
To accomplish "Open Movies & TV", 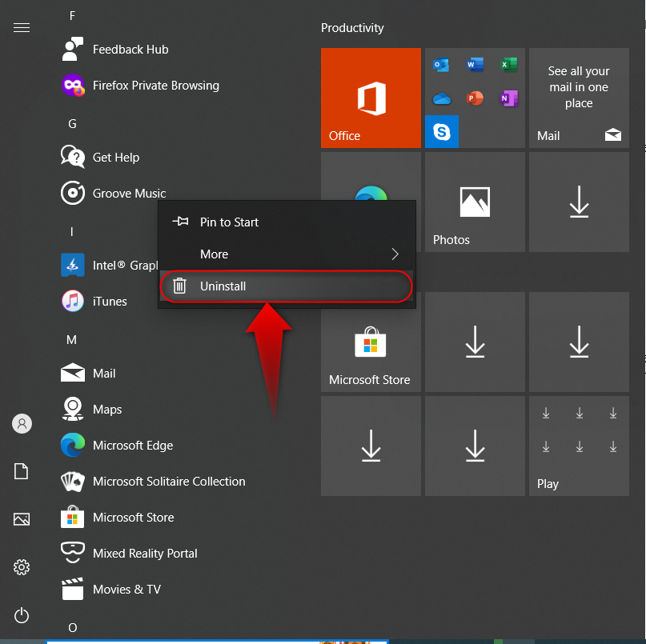I will pos(110,589).
